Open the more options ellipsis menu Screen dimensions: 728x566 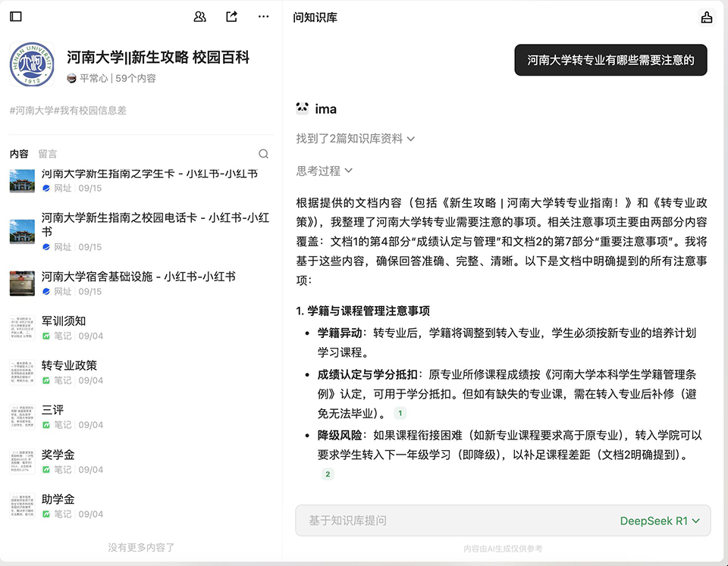[x=263, y=17]
